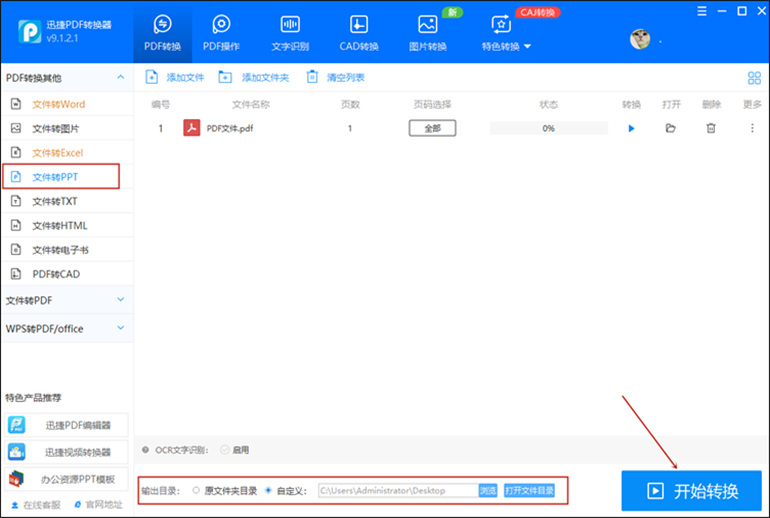The width and height of the screenshot is (770, 518).
Task: Select 文件转HTML in sidebar
Action: tap(67, 225)
